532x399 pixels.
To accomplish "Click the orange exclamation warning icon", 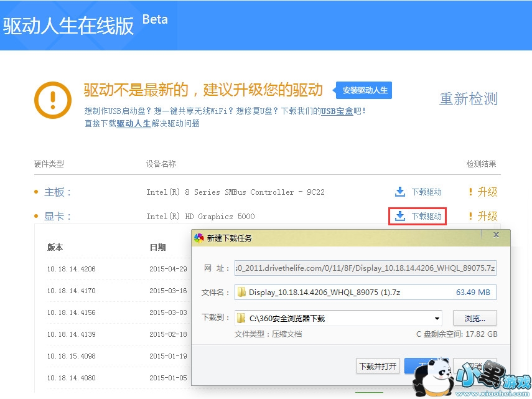I will pos(53,100).
